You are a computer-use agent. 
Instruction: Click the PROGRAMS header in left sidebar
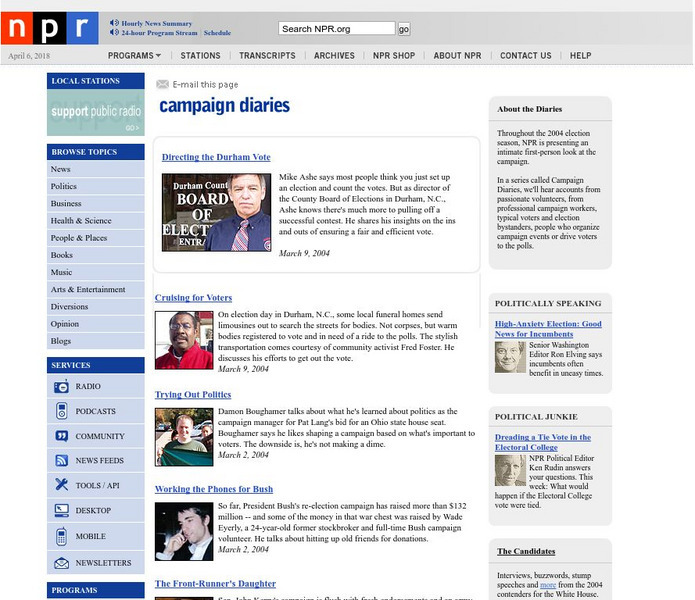[x=96, y=590]
